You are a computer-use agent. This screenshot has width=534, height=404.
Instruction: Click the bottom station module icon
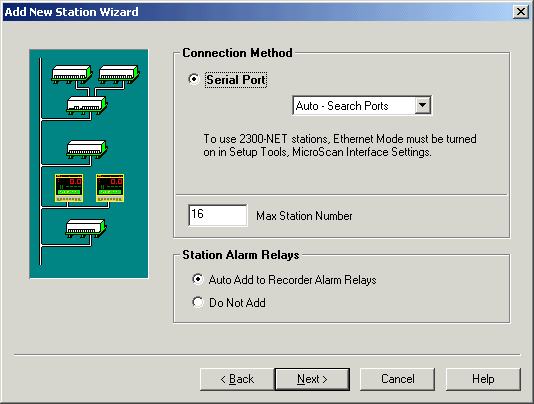coord(86,228)
